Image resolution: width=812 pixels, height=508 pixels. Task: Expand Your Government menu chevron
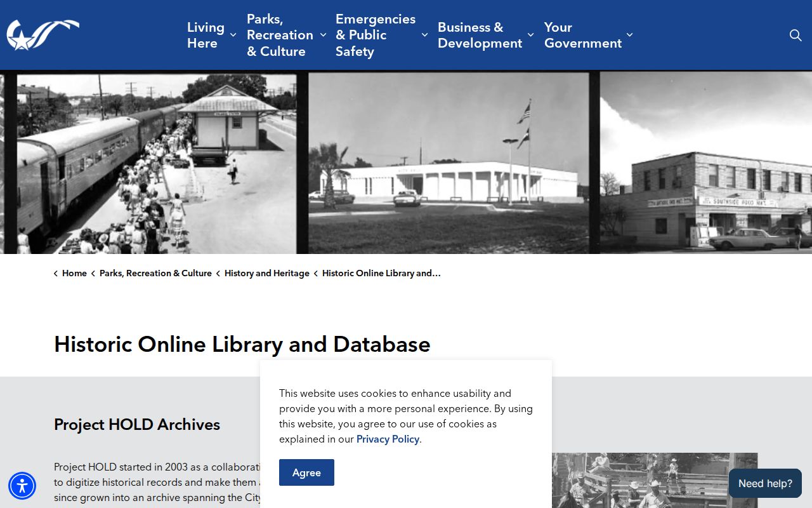(x=629, y=35)
